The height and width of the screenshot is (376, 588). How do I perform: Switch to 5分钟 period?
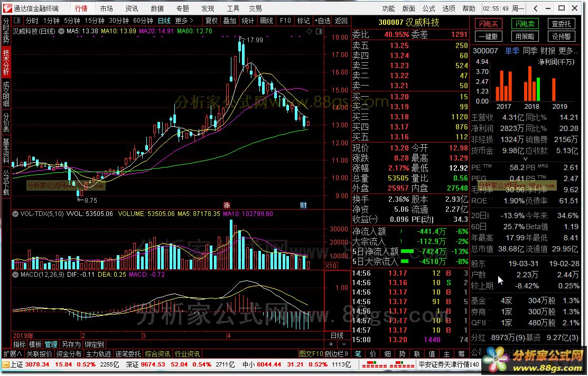[72, 21]
